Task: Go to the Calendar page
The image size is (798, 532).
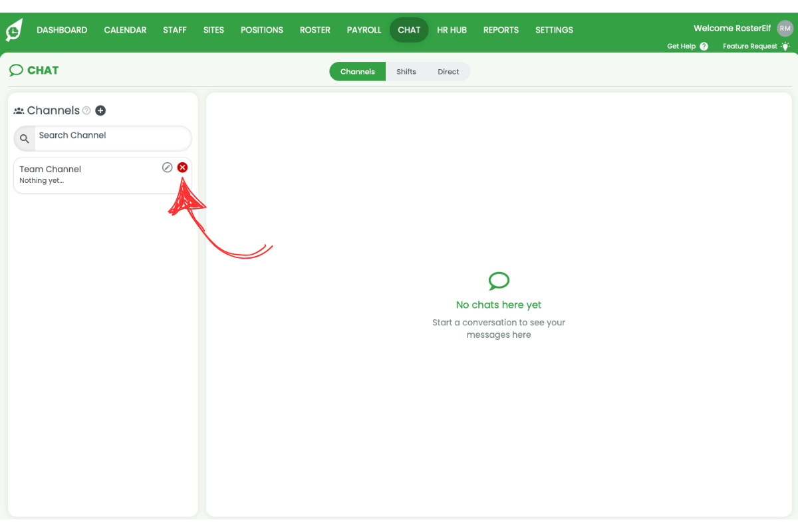Action: [x=125, y=30]
